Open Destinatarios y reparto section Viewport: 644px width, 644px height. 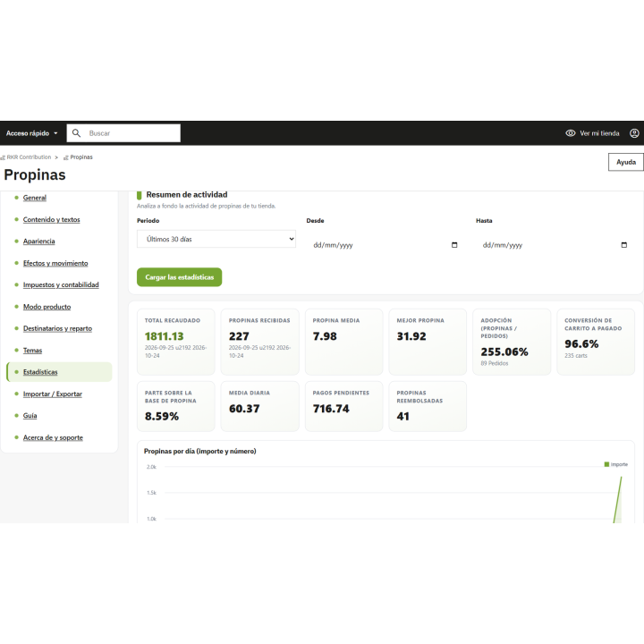[57, 328]
